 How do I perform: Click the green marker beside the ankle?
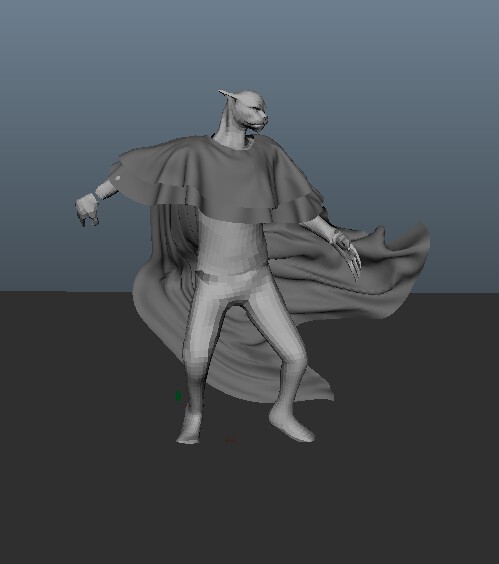[178, 396]
